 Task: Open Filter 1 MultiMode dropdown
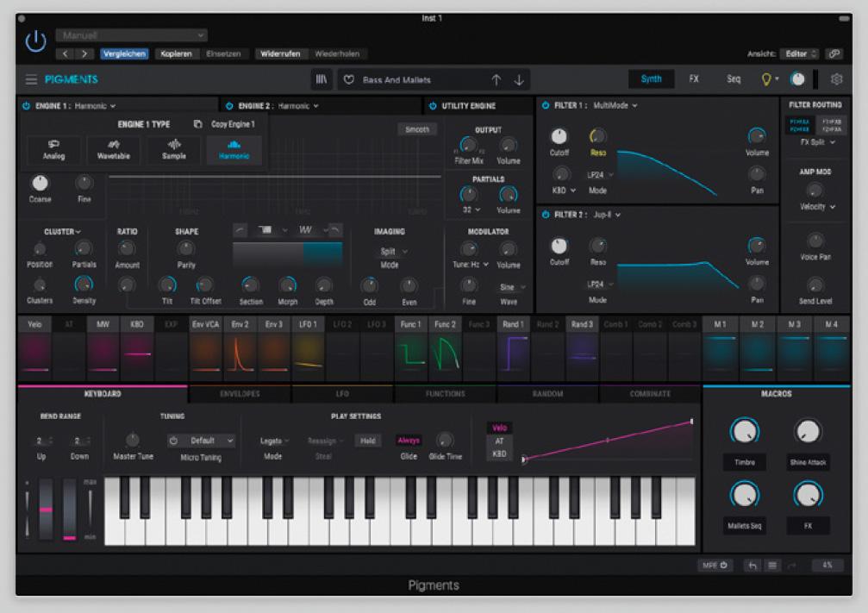615,105
